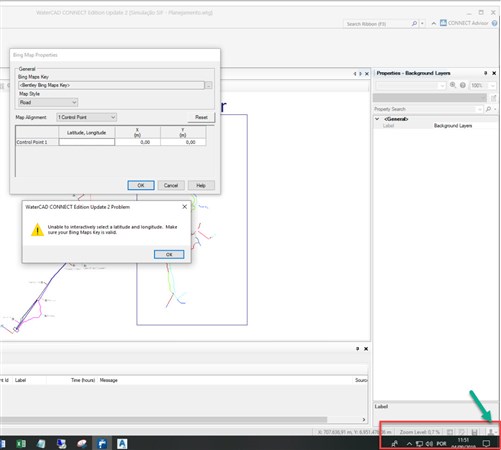This screenshot has height=450, width=501.
Task: Pin the Properties - Background Layers panel
Action: [485, 73]
